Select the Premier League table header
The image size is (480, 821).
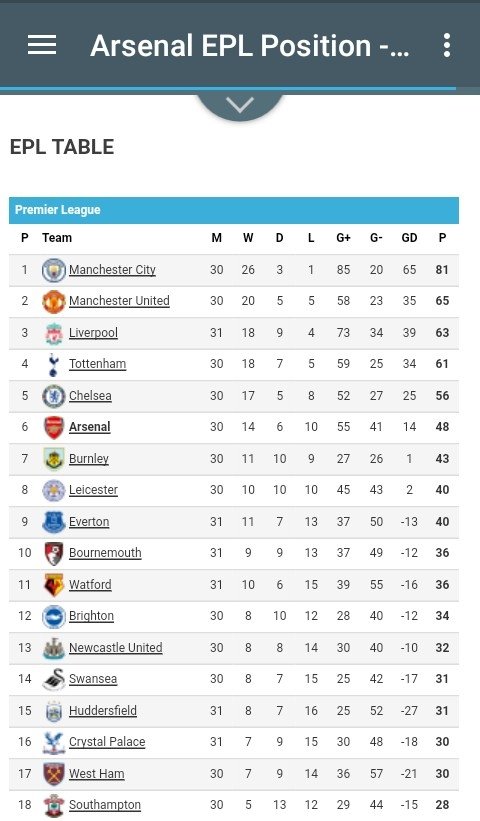click(234, 210)
